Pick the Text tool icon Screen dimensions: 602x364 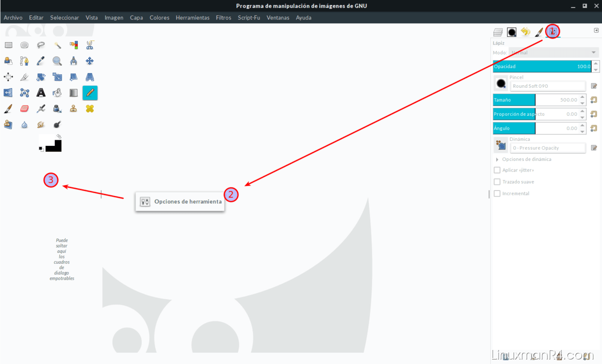click(x=41, y=93)
